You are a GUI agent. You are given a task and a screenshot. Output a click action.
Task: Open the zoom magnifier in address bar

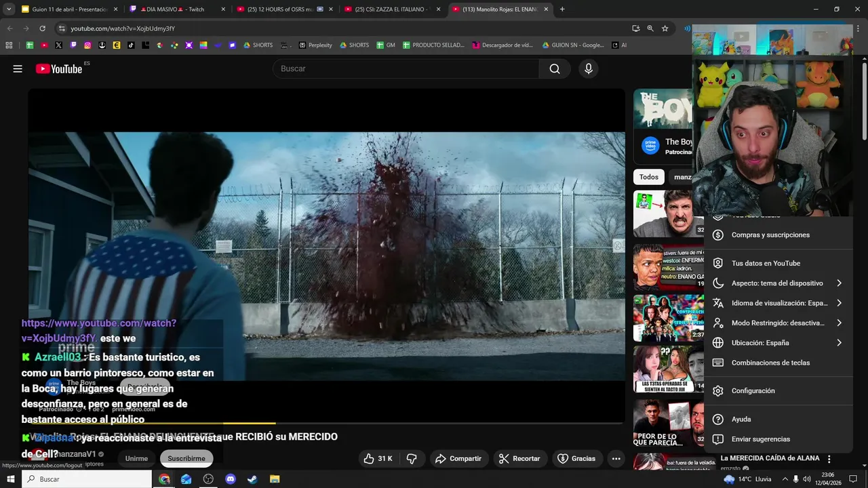[x=650, y=28]
